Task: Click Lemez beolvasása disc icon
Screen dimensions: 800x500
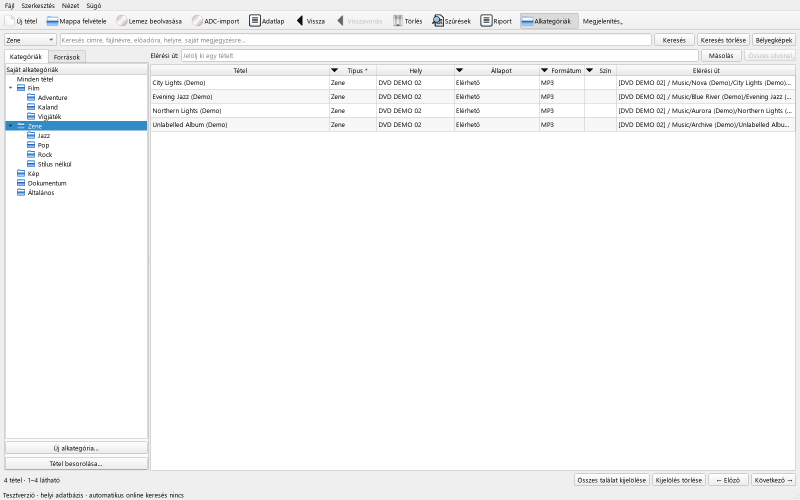Action: [x=121, y=21]
